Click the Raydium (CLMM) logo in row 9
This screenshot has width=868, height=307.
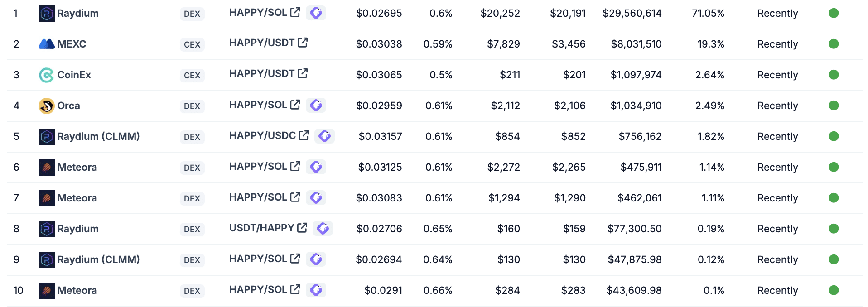click(x=47, y=260)
